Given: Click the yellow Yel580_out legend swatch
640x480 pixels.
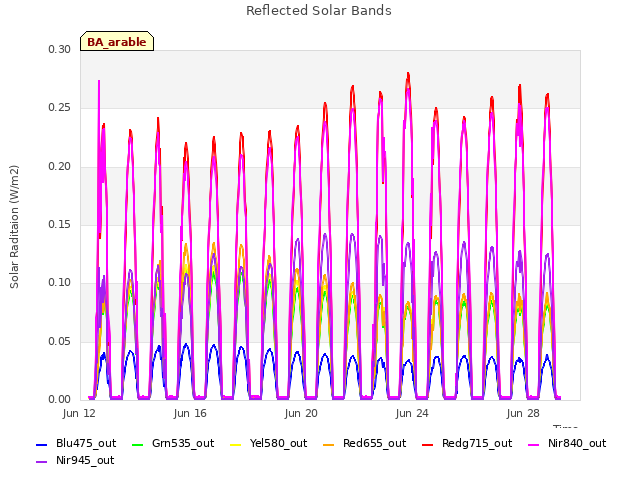Looking at the screenshot, I should point(236,444).
